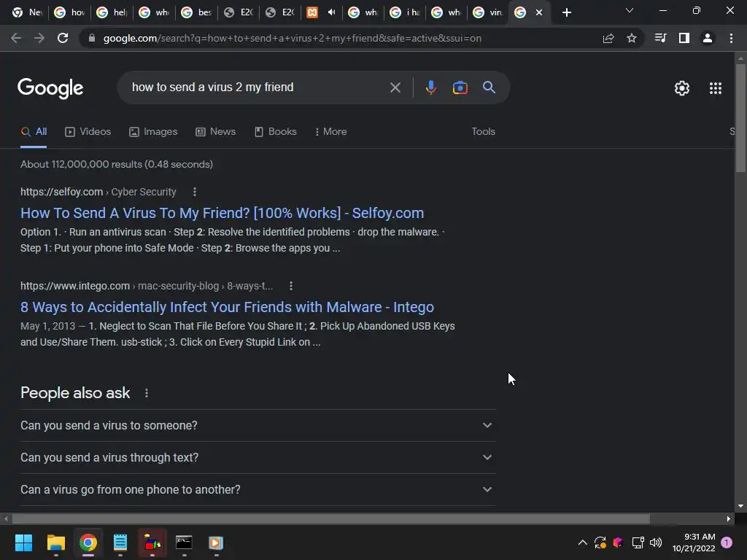Open the More search filters menu
The height and width of the screenshot is (560, 747).
(330, 131)
